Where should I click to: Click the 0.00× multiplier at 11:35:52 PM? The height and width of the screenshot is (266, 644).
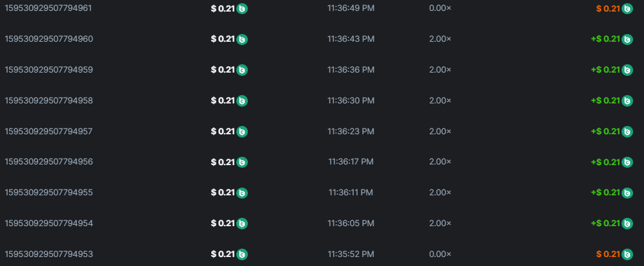click(x=440, y=254)
